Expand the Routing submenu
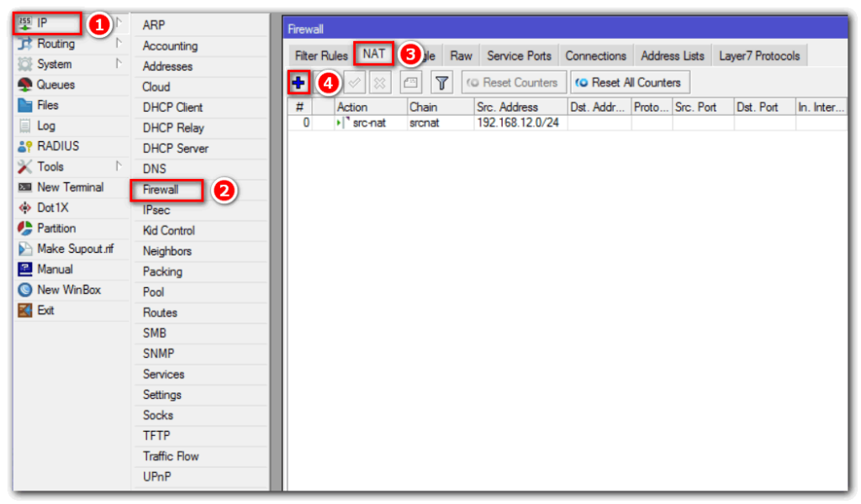This screenshot has width=861, height=504. click(x=55, y=44)
